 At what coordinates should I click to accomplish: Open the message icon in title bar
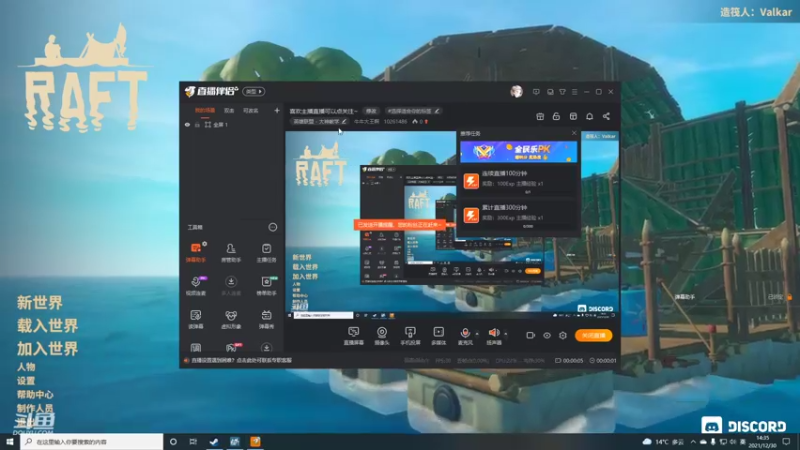tap(536, 92)
